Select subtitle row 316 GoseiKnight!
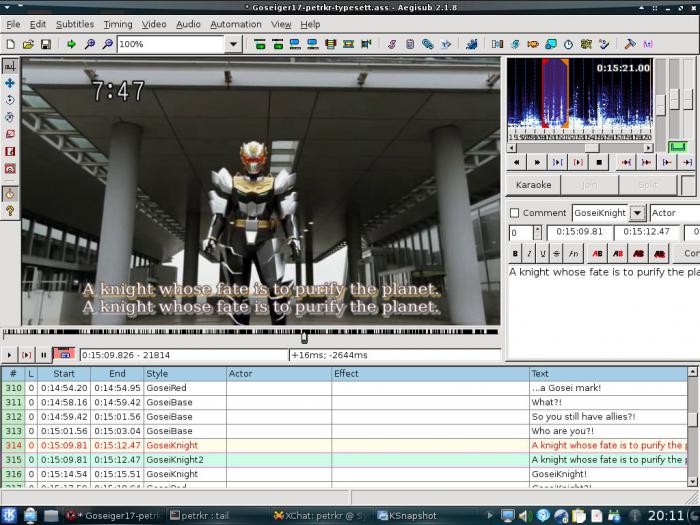The width and height of the screenshot is (700, 525). (x=346, y=474)
